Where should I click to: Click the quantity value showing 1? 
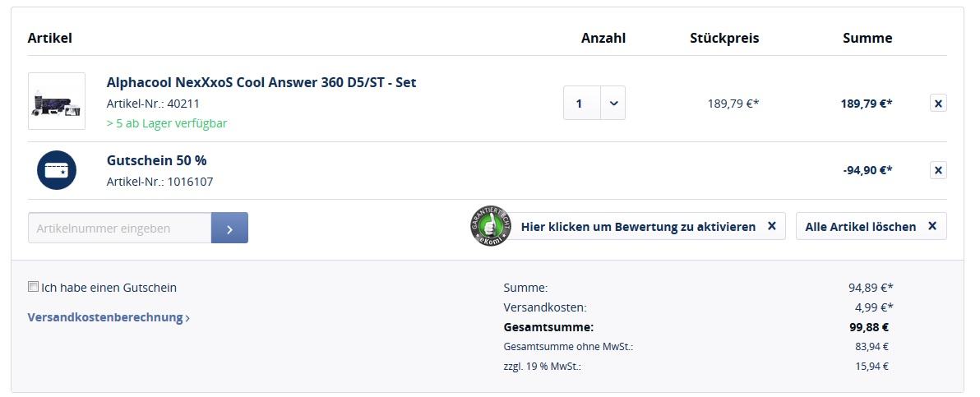[x=580, y=104]
